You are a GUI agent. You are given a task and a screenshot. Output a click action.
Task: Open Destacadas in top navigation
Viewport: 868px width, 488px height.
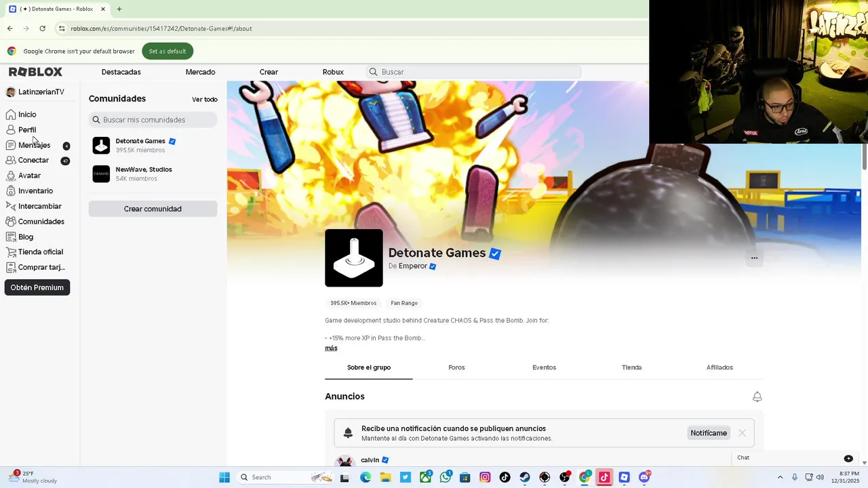[x=121, y=72]
